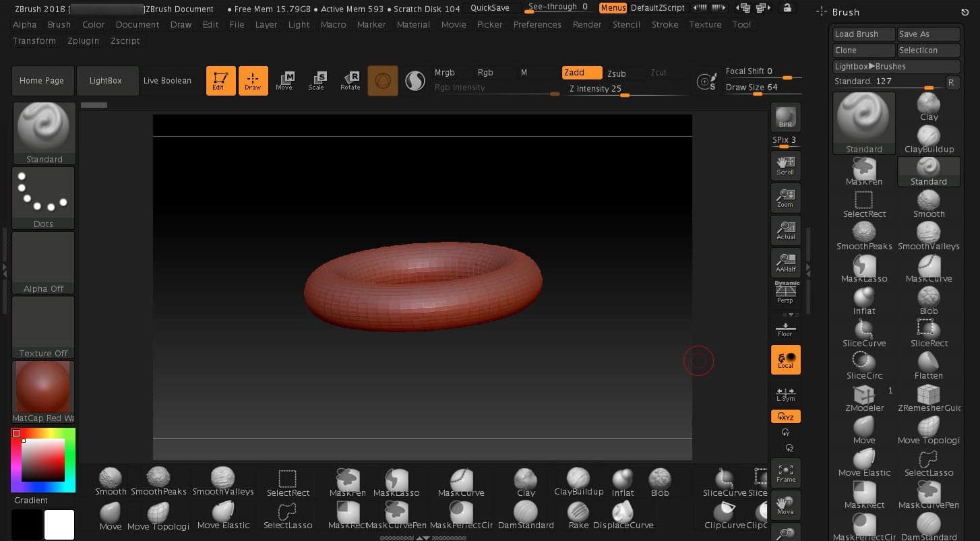Click the Menus toggle button
980x541 pixels.
pos(613,8)
